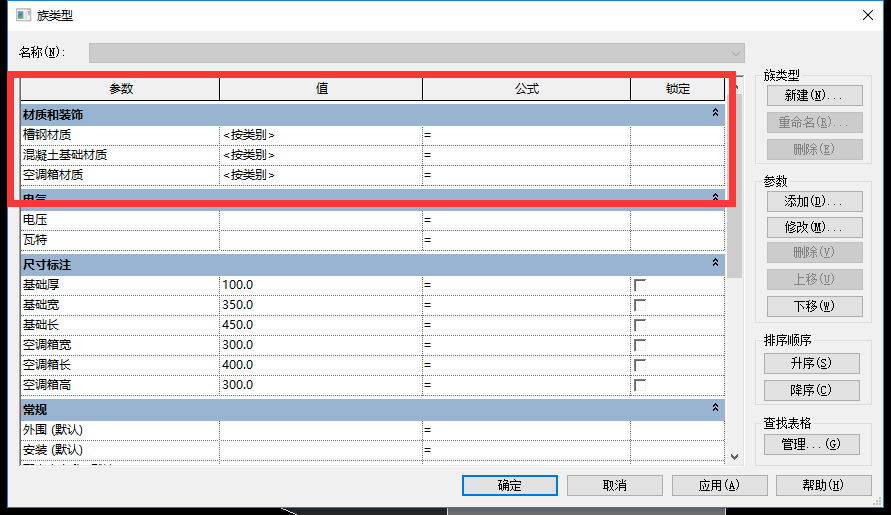Click the value cell for 瓦特
Viewport: 891px width, 515px height.
point(321,240)
